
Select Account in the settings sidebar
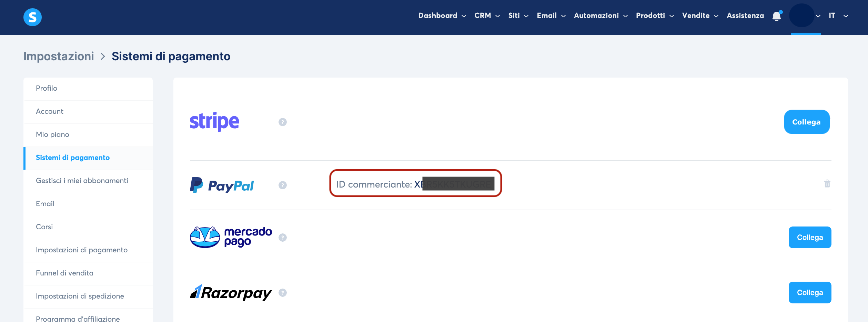coord(88,111)
